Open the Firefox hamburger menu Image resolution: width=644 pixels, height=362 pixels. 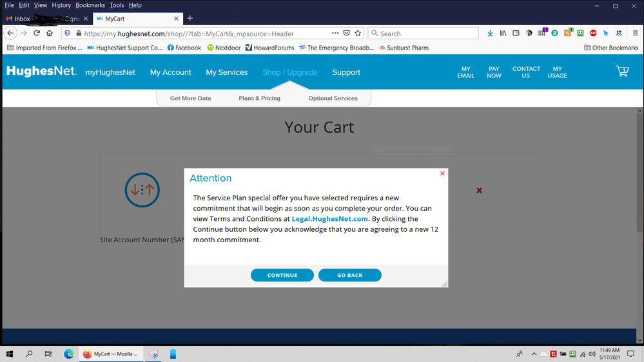click(635, 33)
